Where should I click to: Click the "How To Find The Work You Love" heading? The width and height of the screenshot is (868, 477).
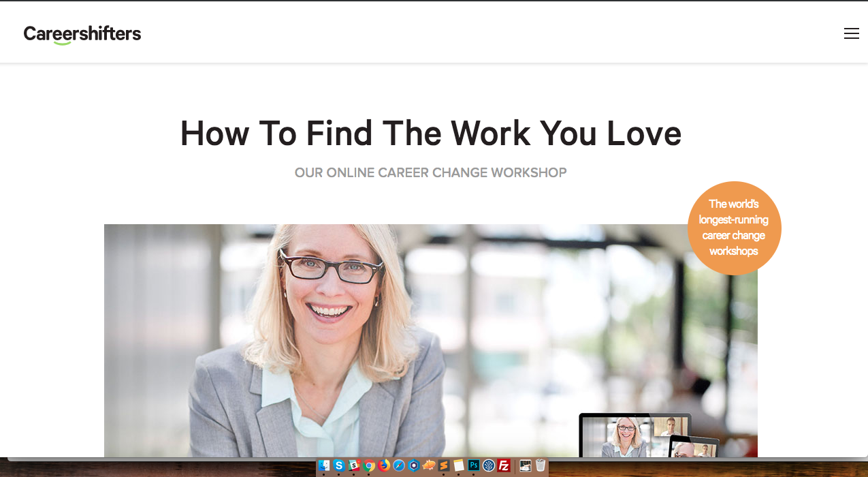tap(430, 134)
